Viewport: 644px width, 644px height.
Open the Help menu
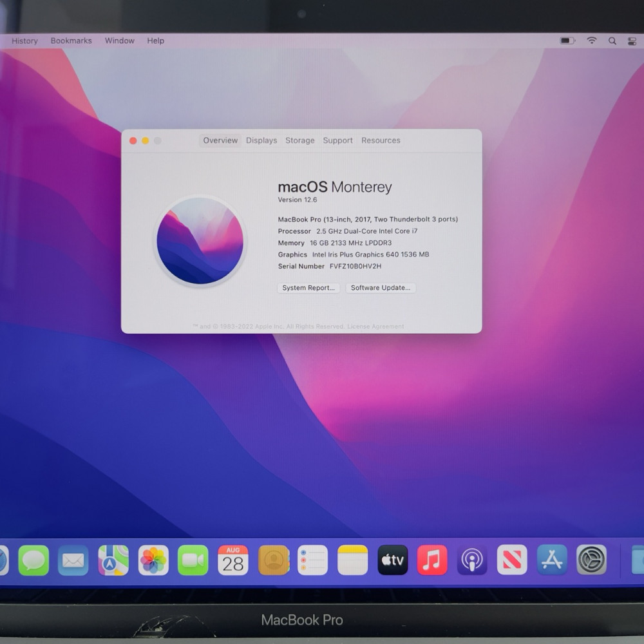click(x=156, y=41)
